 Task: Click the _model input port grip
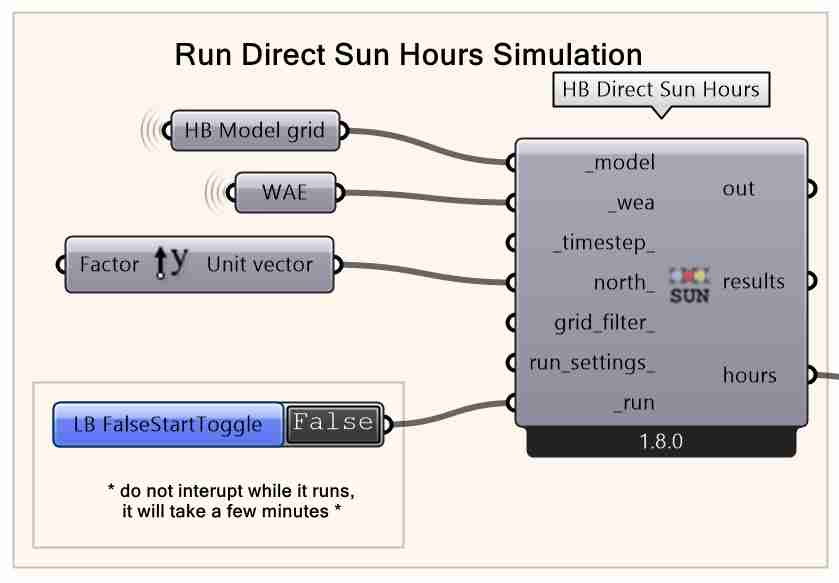[x=510, y=160]
